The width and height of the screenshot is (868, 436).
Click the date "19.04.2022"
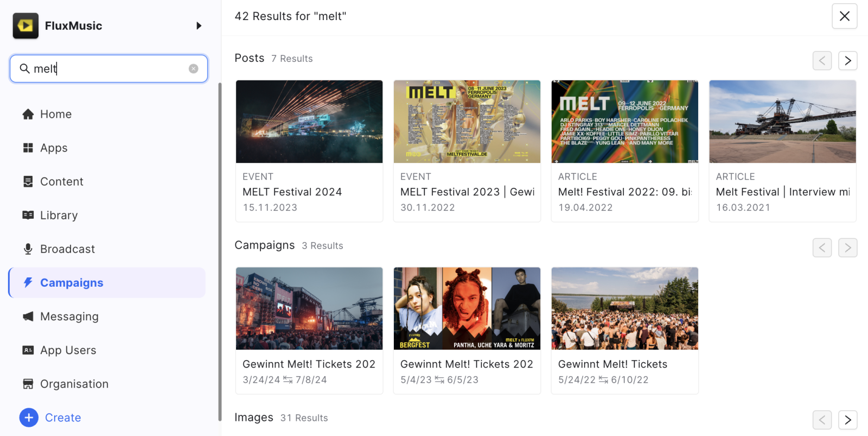click(x=585, y=207)
